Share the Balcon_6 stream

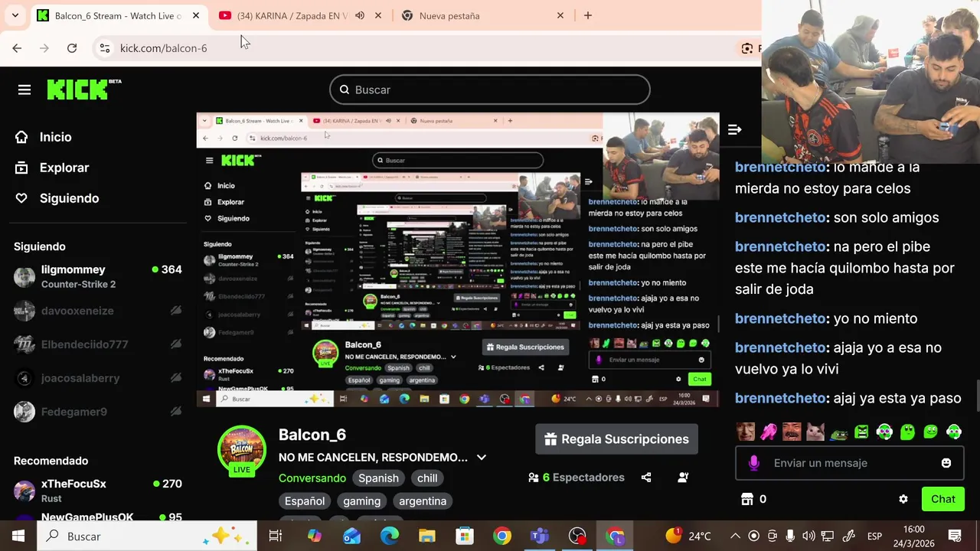click(646, 478)
